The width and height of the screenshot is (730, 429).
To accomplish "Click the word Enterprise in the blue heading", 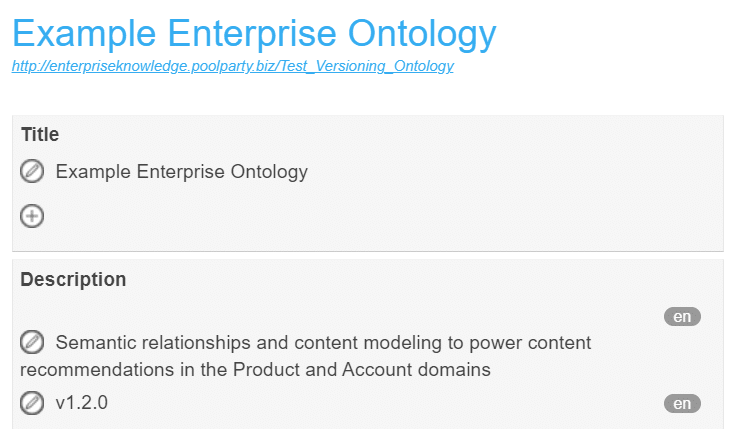I will pyautogui.click(x=252, y=34).
